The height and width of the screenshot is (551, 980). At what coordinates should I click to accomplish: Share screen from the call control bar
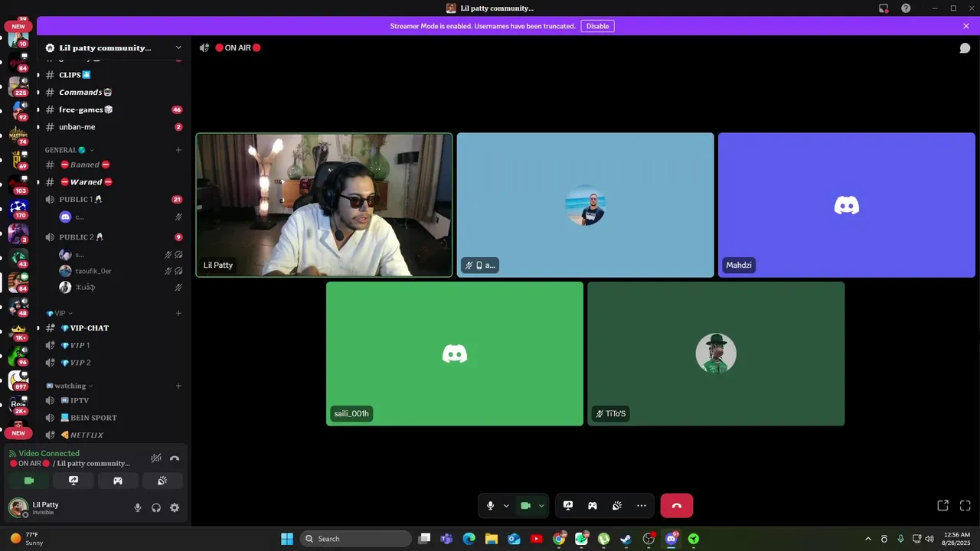pos(568,506)
